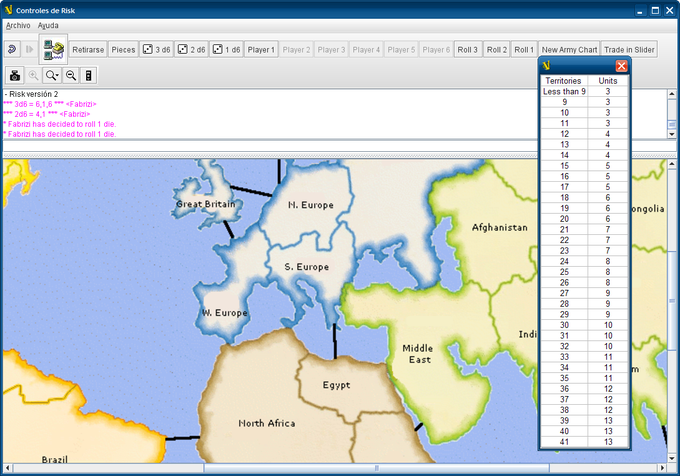
Task: Click the N. Europe territory label
Action: point(311,205)
